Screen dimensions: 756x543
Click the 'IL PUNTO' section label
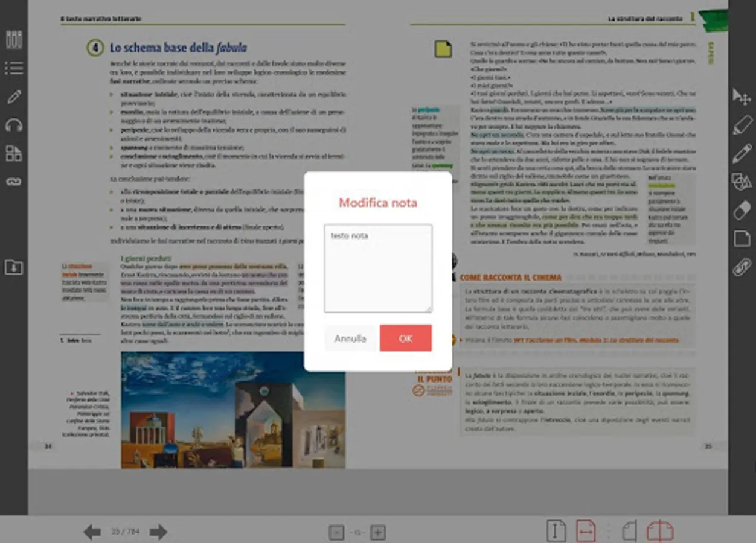(434, 379)
